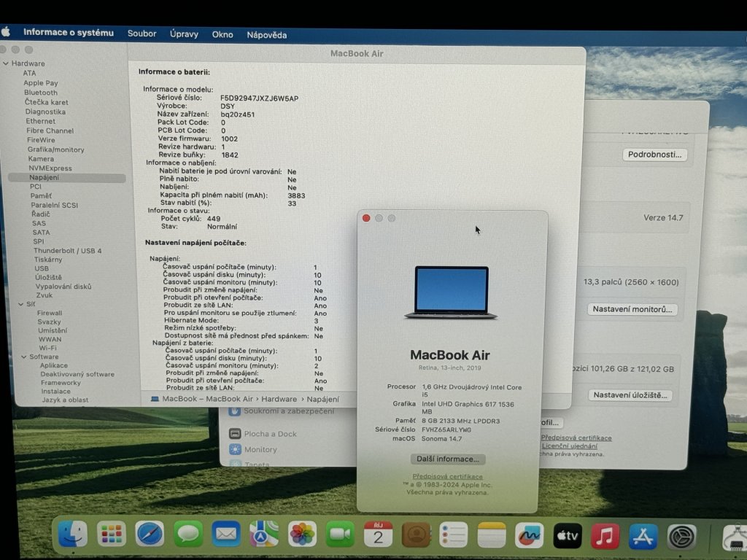Open System Settings gear in the Dock

tap(681, 537)
